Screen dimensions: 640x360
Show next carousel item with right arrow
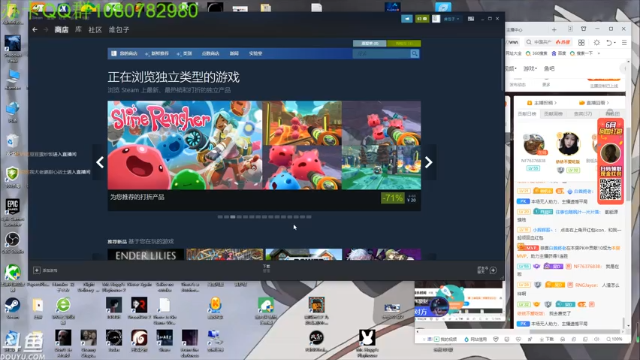click(429, 162)
